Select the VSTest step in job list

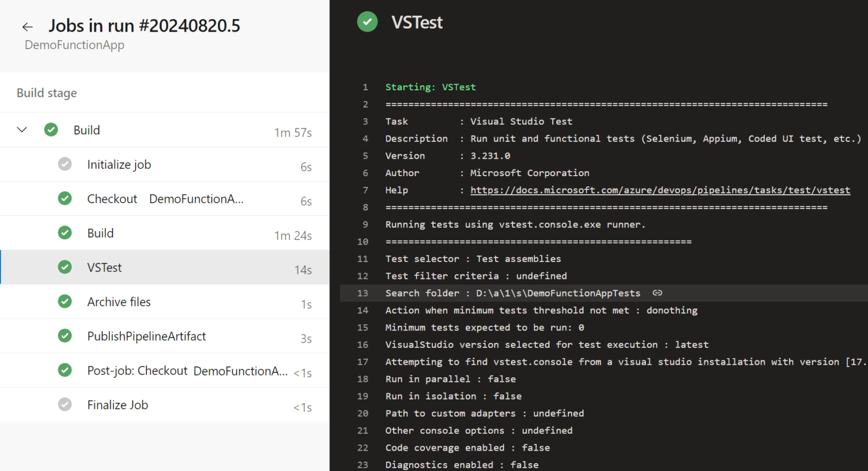[164, 268]
